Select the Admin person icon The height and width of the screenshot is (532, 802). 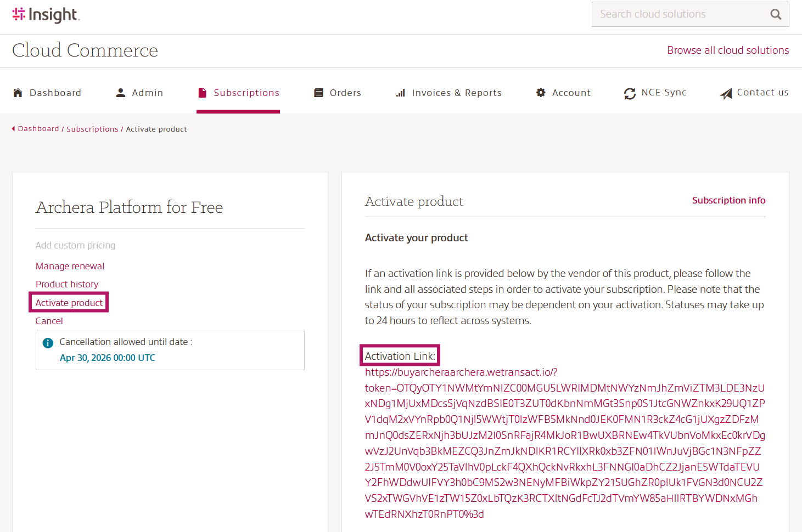[x=120, y=92]
